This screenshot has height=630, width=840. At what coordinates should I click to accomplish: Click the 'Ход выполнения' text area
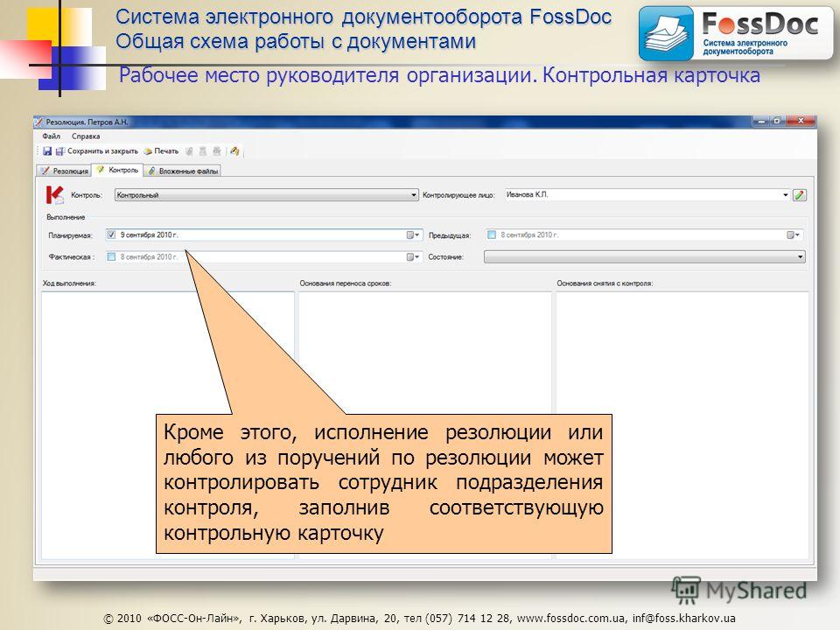pyautogui.click(x=168, y=425)
